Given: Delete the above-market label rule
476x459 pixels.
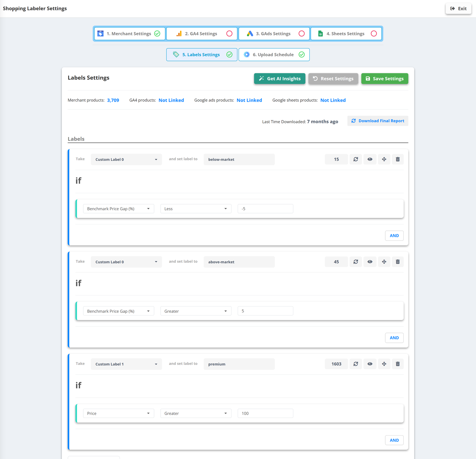Looking at the screenshot, I should click(x=398, y=262).
